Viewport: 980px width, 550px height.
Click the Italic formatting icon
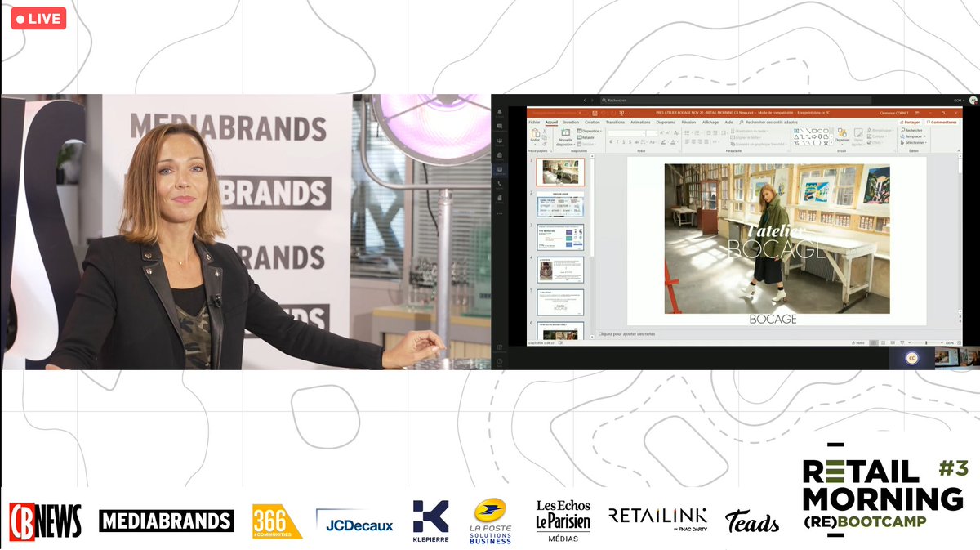[x=617, y=142]
